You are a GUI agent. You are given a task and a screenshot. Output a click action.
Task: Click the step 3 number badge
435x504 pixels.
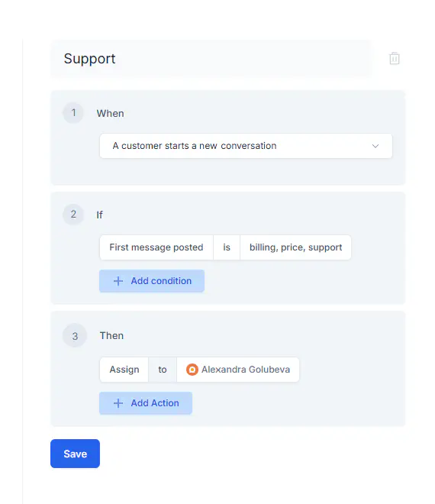click(x=75, y=336)
